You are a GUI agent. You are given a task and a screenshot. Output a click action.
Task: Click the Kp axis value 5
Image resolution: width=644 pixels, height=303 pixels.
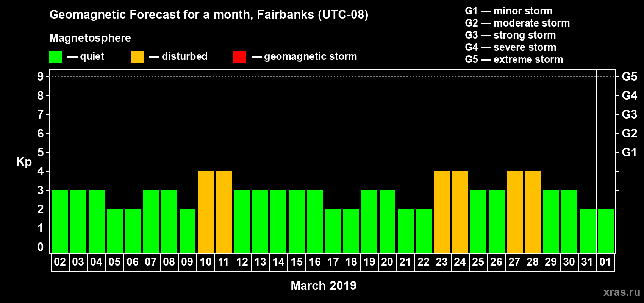(41, 152)
